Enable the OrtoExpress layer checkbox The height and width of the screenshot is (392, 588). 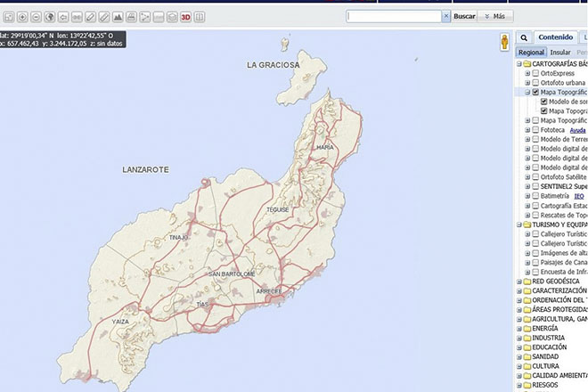(535, 73)
